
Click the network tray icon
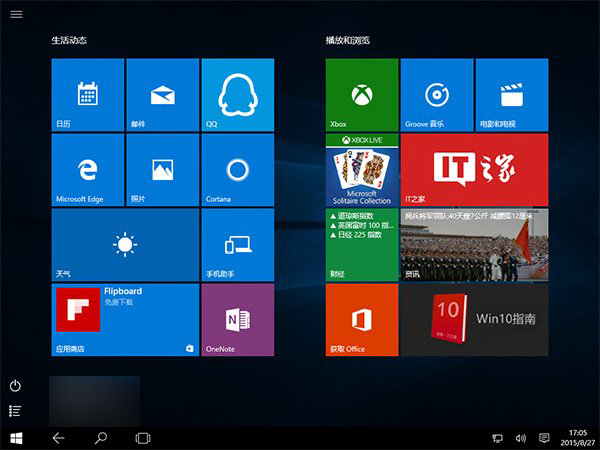coord(497,438)
